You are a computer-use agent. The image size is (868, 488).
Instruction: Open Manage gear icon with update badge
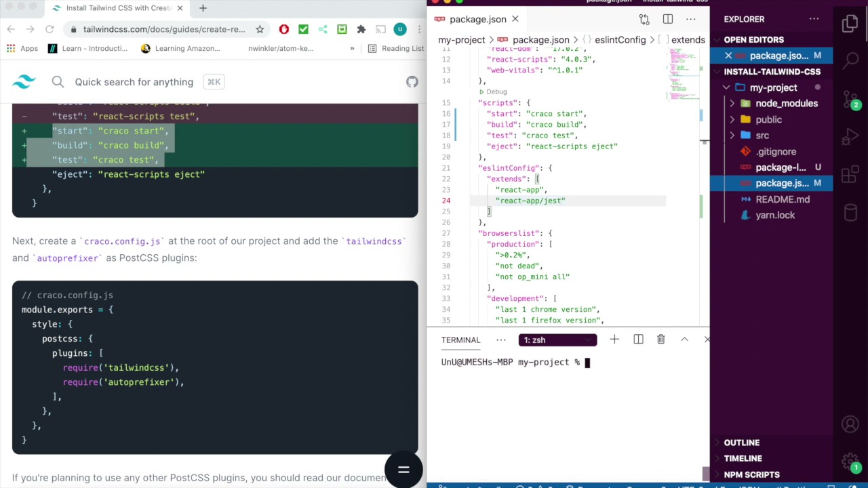(850, 462)
